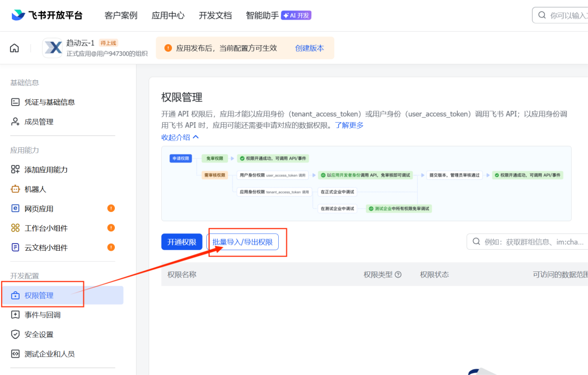Click the alert badge beside 云文档小组件
The width and height of the screenshot is (588, 375).
pyautogui.click(x=111, y=247)
